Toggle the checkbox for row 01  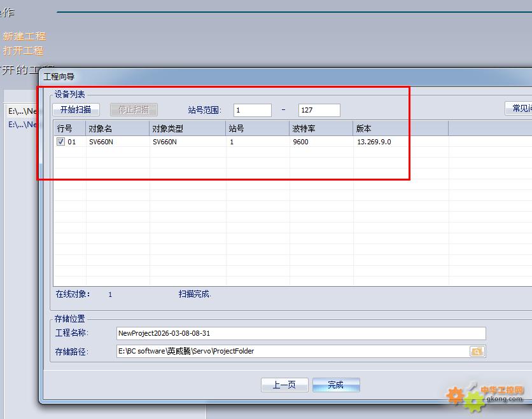(60, 142)
